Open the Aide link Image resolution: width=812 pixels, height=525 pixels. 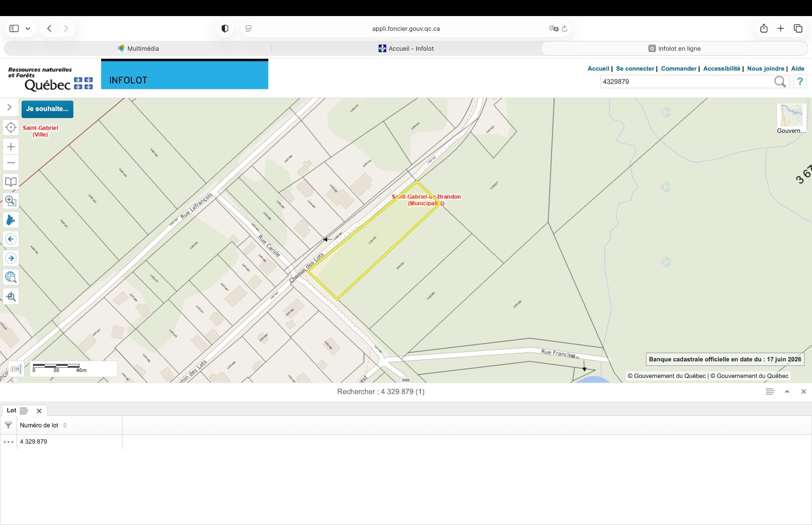click(x=798, y=68)
